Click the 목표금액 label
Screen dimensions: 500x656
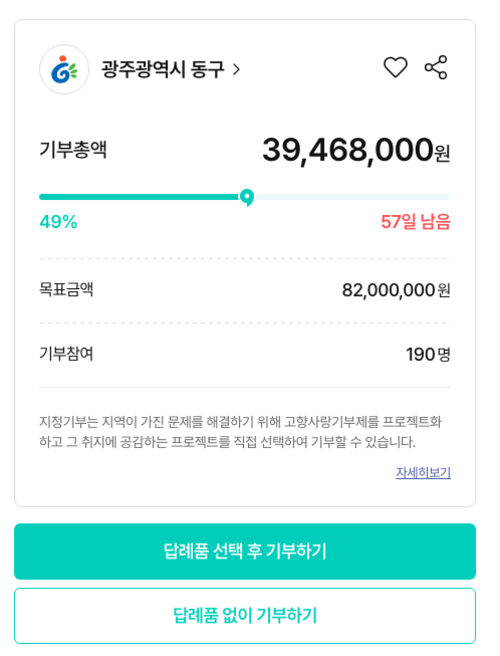coord(66,290)
